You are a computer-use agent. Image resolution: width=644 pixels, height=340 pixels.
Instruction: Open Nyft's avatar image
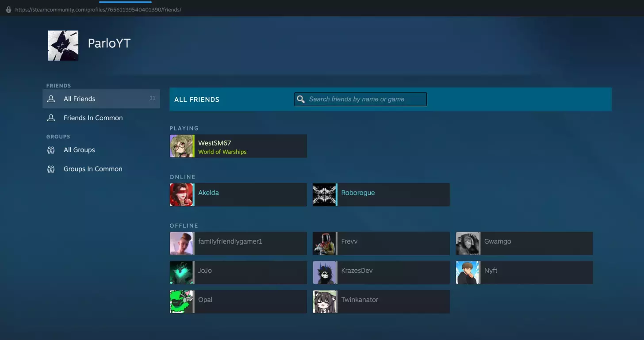click(x=468, y=272)
